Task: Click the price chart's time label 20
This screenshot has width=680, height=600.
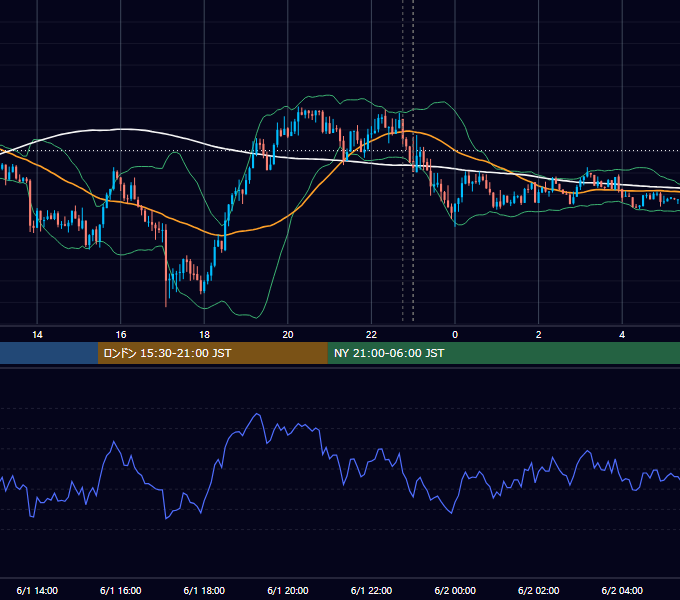Action: coord(288,335)
